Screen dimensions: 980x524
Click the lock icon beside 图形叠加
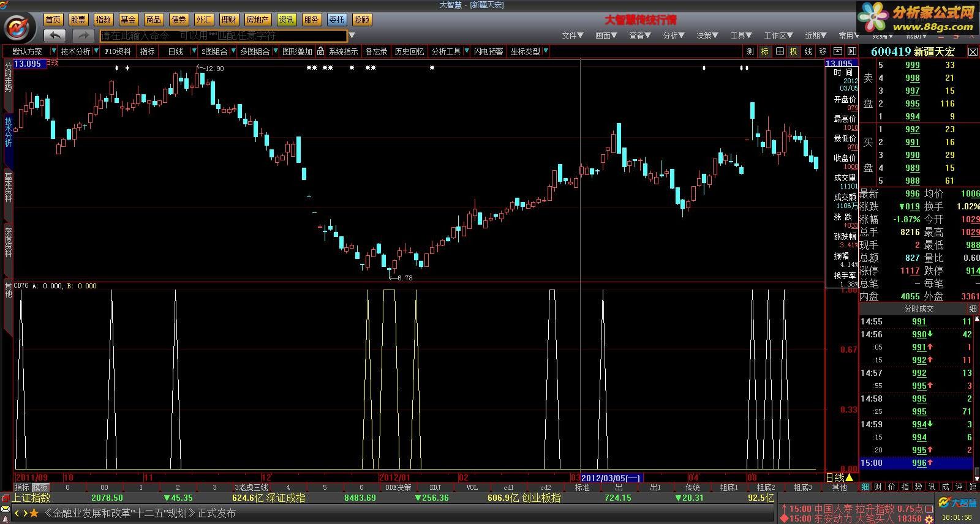point(320,51)
